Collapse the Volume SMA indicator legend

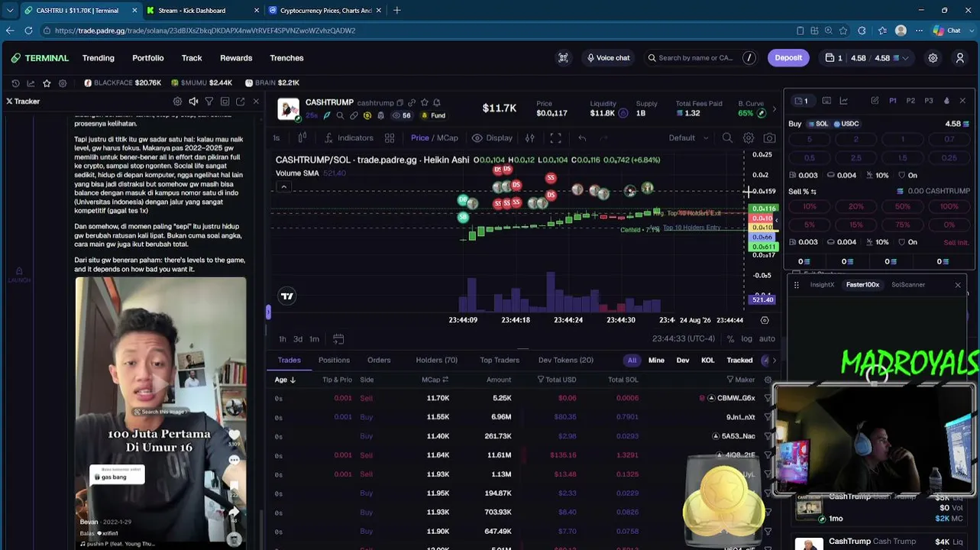coord(283,187)
